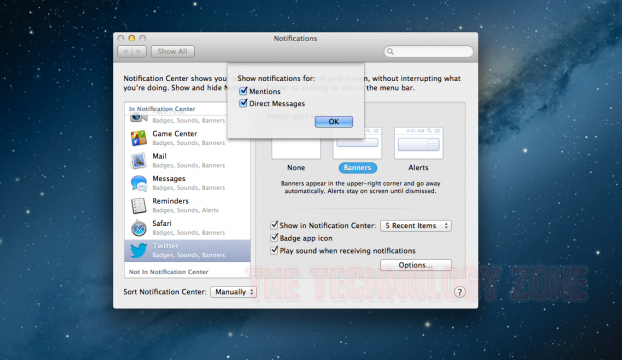Open the 5 Recent Items dropdown
Screen dimensions: 622x360
[416, 226]
